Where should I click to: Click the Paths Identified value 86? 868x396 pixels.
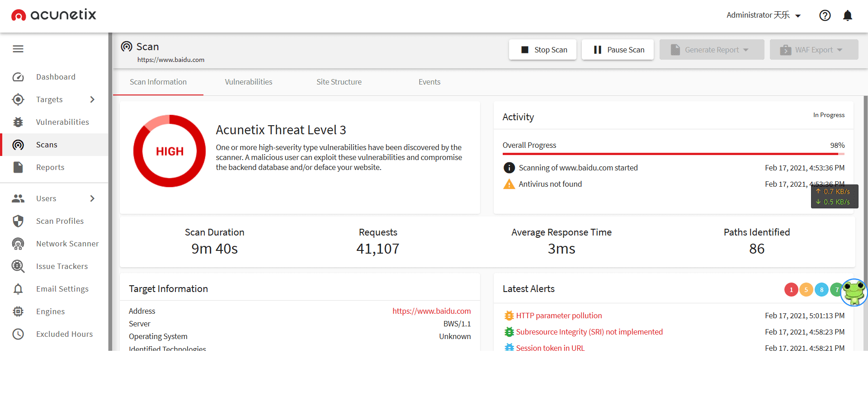click(757, 249)
